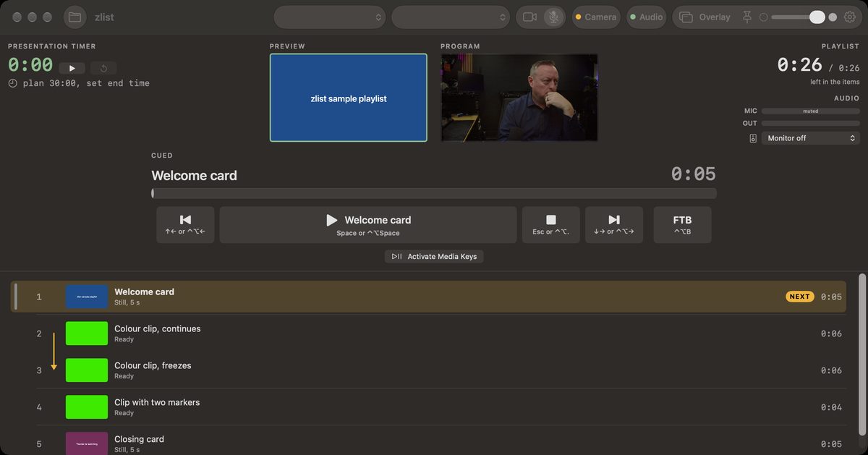Click the Program video thumbnail

point(519,98)
